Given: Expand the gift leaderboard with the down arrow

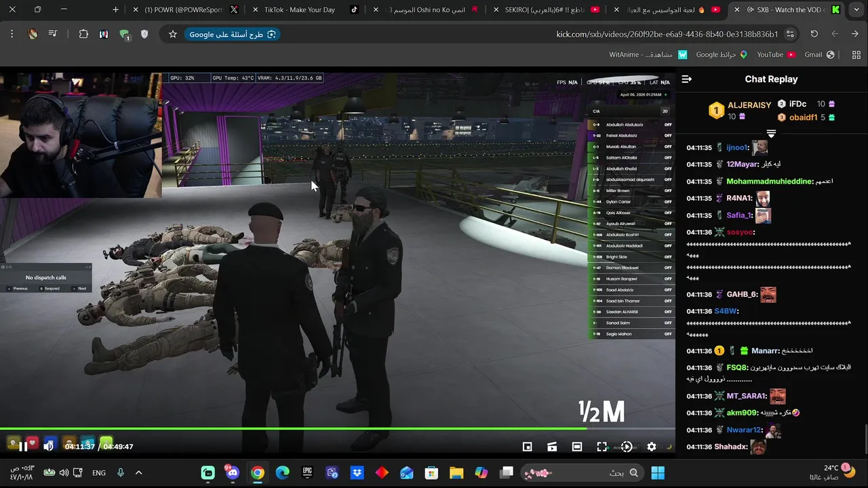Looking at the screenshot, I should [x=771, y=134].
